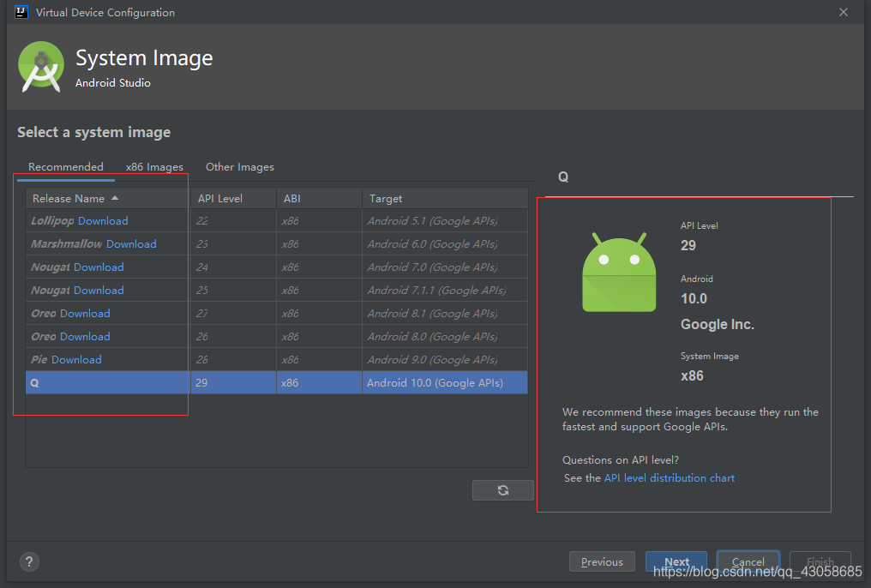
Task: Click the Cancel button
Action: point(748,562)
